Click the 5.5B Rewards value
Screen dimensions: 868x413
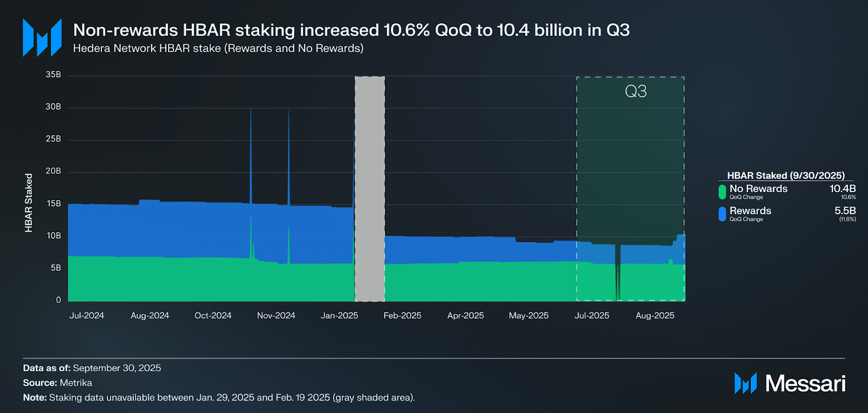(x=845, y=211)
